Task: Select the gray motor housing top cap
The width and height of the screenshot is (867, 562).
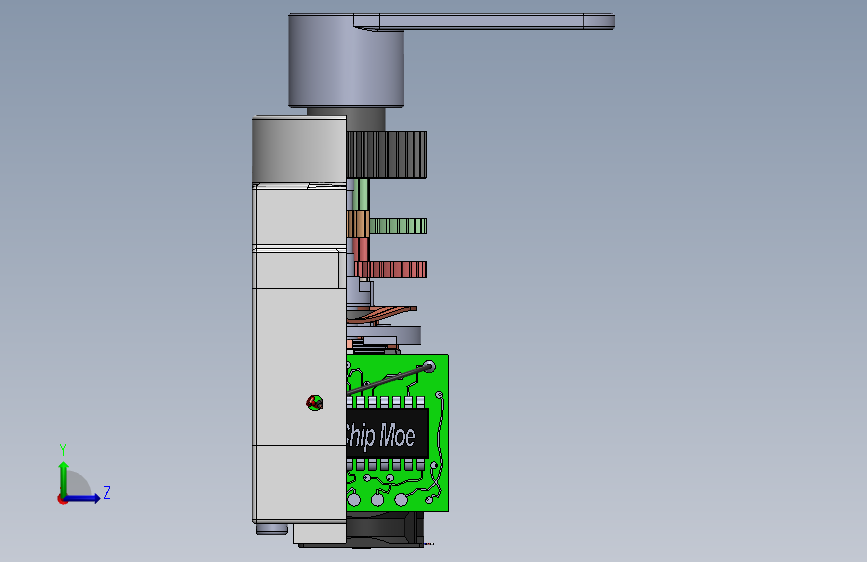Action: pos(299,149)
